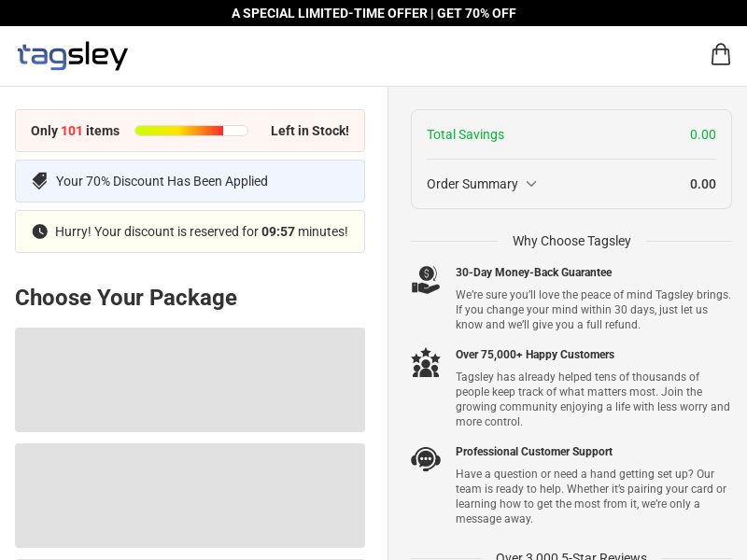Click the Only 101 items Left in Stock banner
The width and height of the screenshot is (747, 560).
point(190,131)
